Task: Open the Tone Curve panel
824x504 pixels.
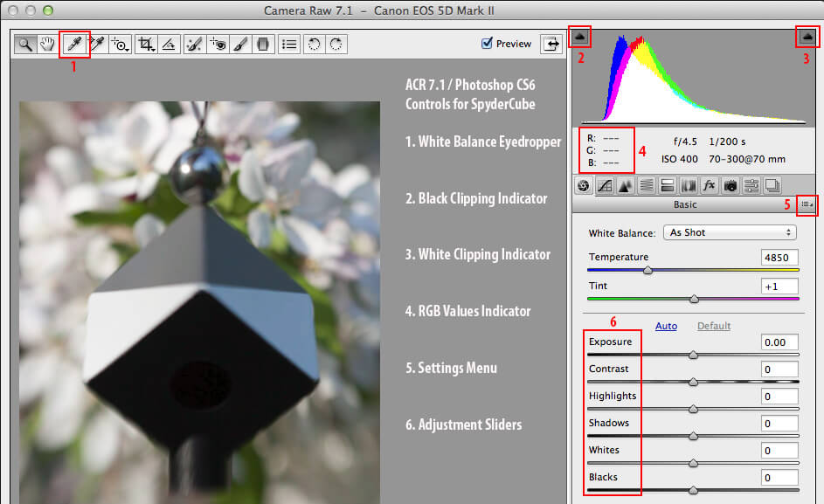Action: (606, 185)
